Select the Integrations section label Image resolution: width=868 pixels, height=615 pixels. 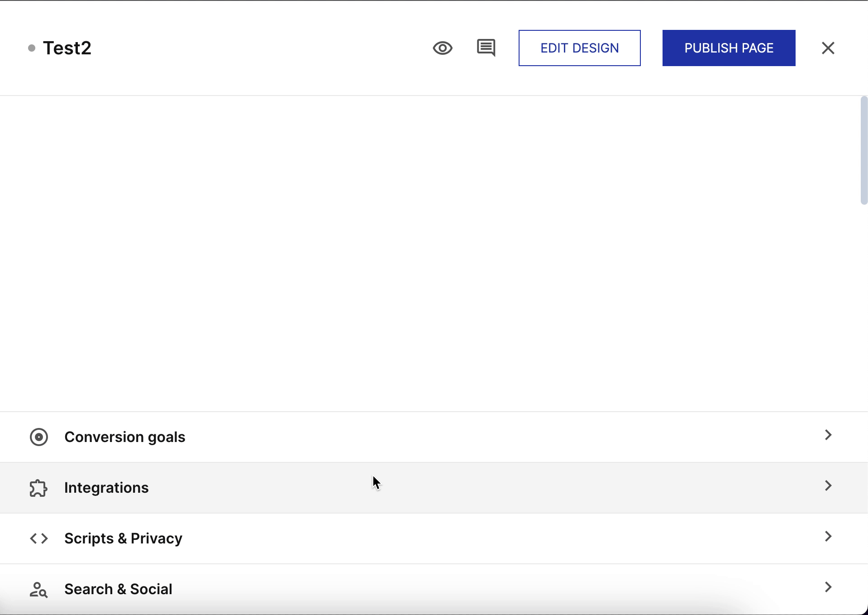[106, 488]
